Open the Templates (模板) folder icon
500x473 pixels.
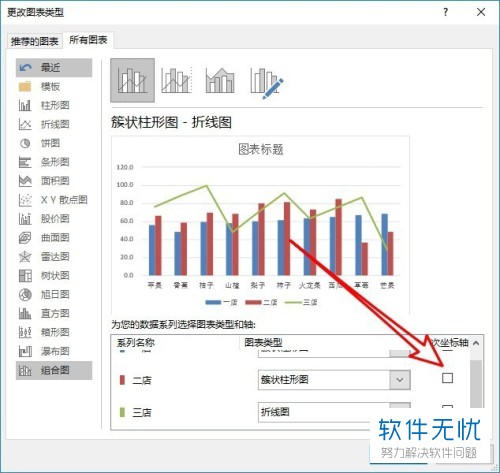tap(25, 87)
